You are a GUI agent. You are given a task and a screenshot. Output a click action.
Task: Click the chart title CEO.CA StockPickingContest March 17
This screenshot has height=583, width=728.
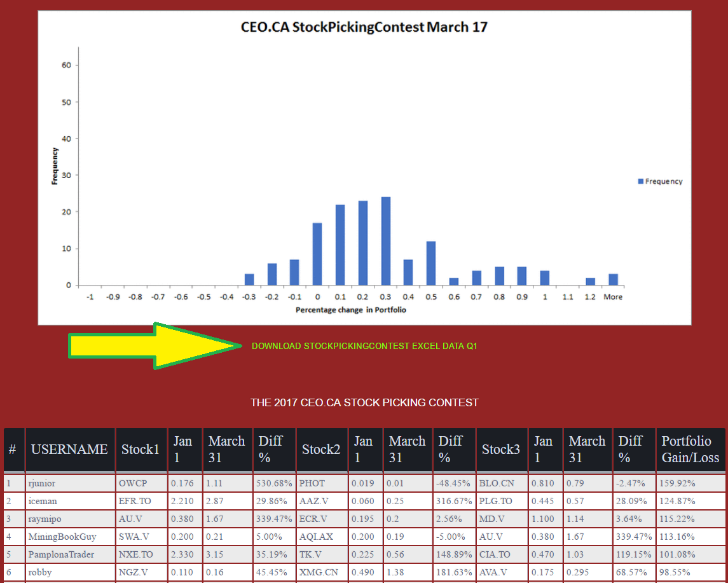364,27
